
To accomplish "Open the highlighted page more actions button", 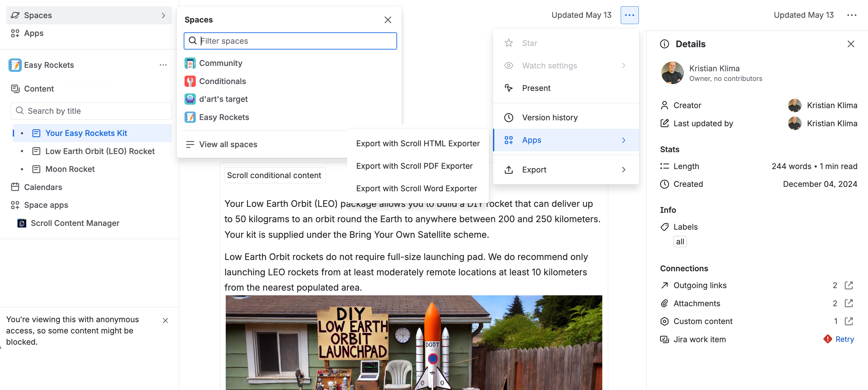I will coord(629,15).
